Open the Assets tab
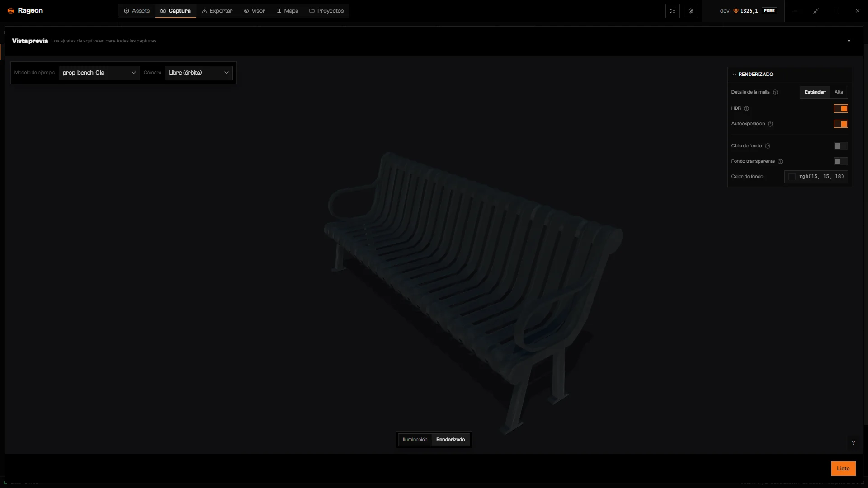The image size is (868, 488). (x=137, y=11)
